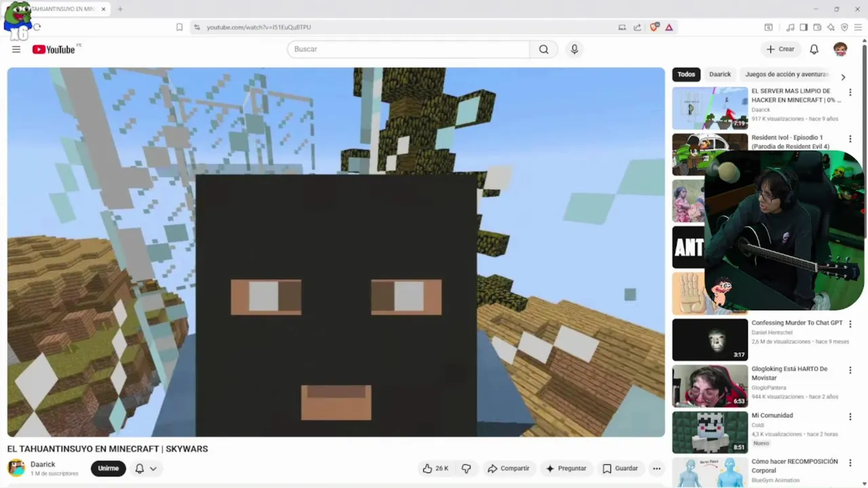Open options menu for Confessing Murder To Chat GPT
Image resolution: width=868 pixels, height=488 pixels.
[x=850, y=324]
